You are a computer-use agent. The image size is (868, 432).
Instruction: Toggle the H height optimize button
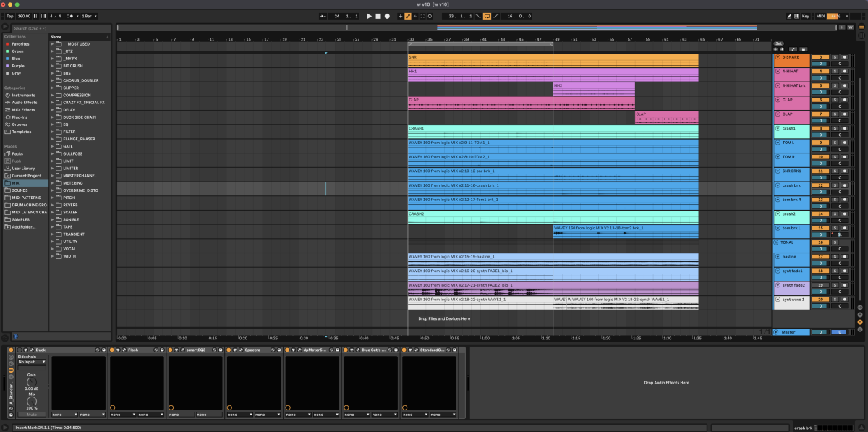click(843, 27)
